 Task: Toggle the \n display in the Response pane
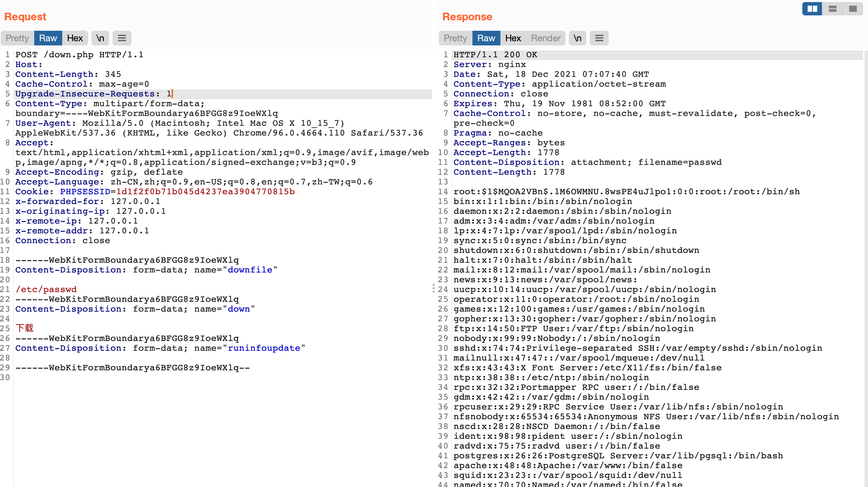tap(577, 38)
